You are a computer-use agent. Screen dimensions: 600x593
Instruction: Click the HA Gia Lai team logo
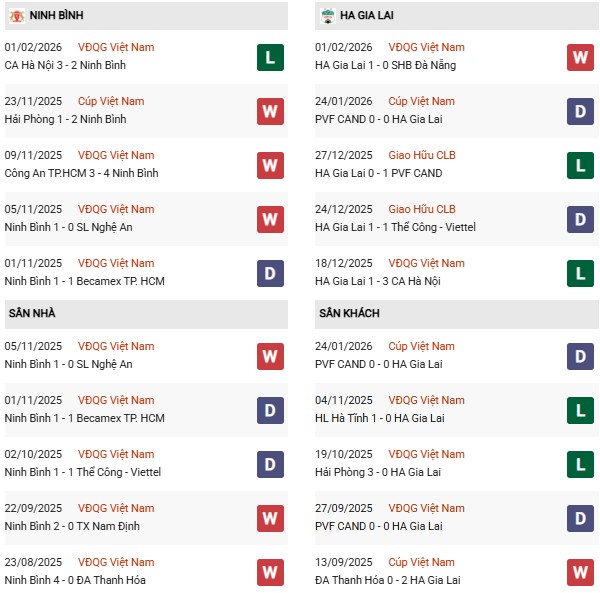[x=326, y=16]
